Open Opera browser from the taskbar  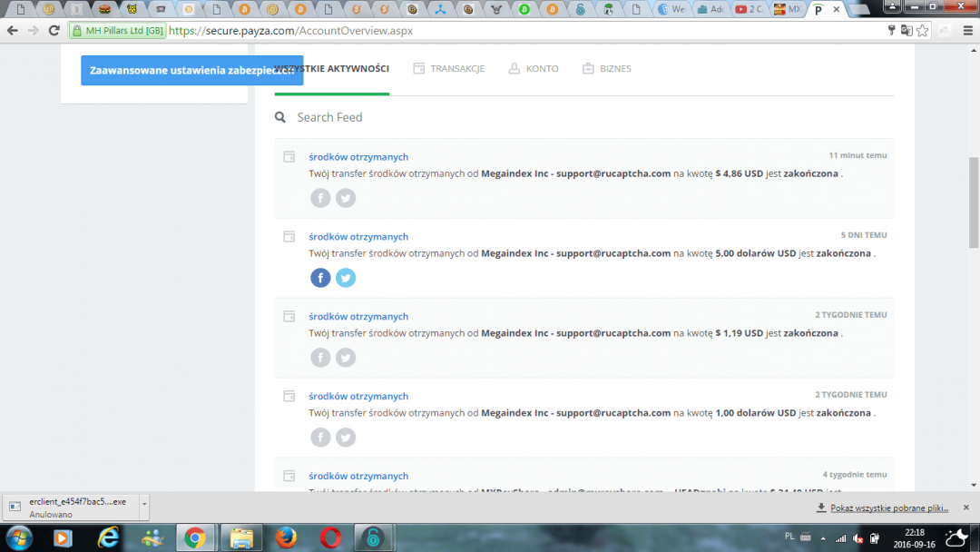330,537
